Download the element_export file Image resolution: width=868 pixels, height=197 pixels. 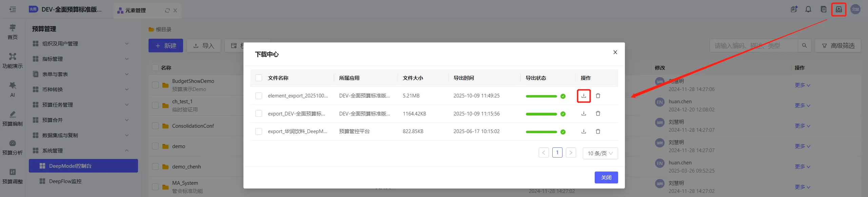pyautogui.click(x=584, y=96)
